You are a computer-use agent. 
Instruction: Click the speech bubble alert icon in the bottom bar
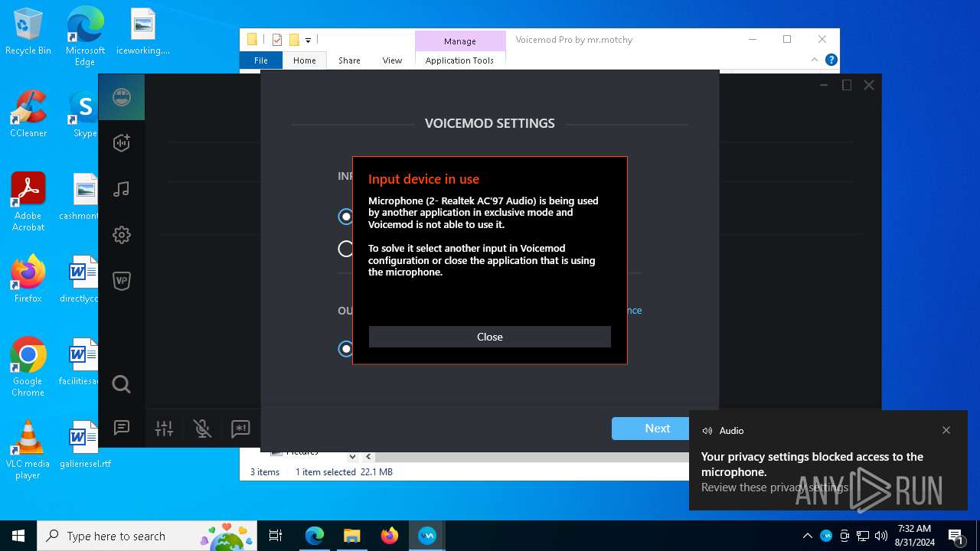[x=240, y=429]
